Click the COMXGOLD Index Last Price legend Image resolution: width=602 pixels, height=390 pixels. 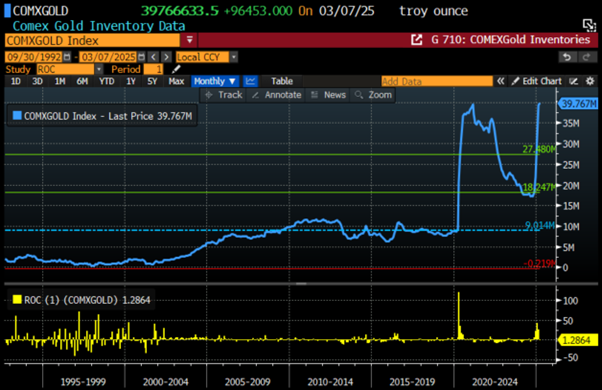tap(108, 116)
